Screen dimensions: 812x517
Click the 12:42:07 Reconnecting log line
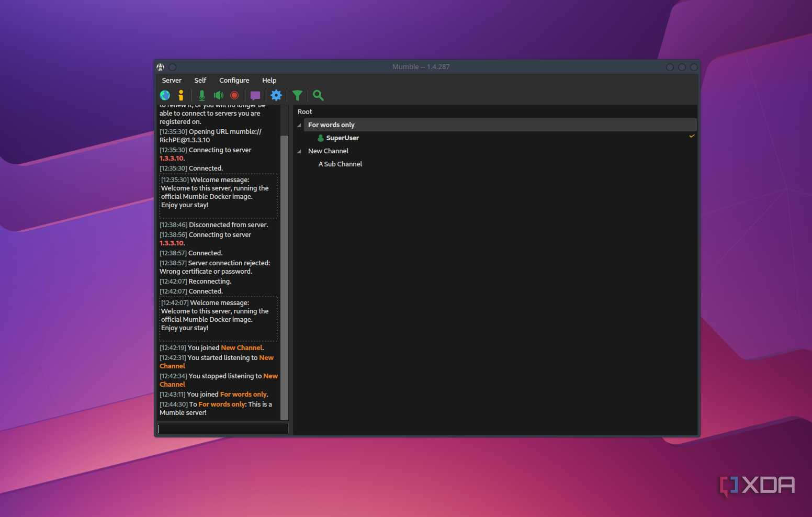tap(195, 282)
